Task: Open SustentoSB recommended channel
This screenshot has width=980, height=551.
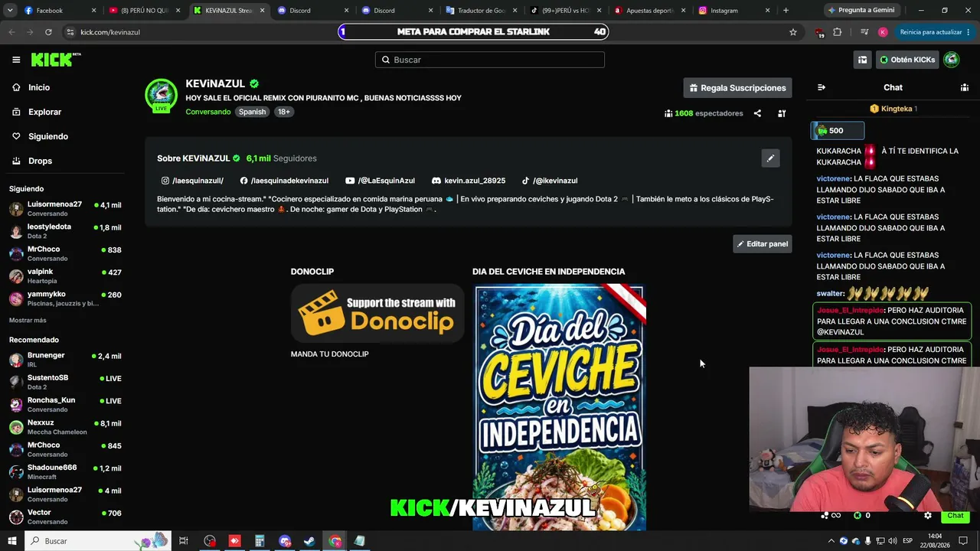Action: tap(65, 382)
